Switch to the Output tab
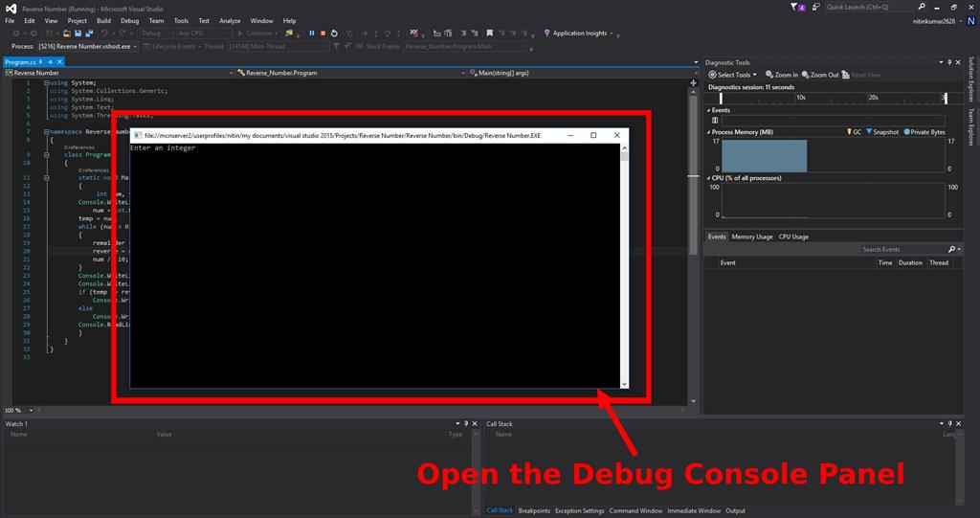This screenshot has height=518, width=980. pyautogui.click(x=736, y=510)
